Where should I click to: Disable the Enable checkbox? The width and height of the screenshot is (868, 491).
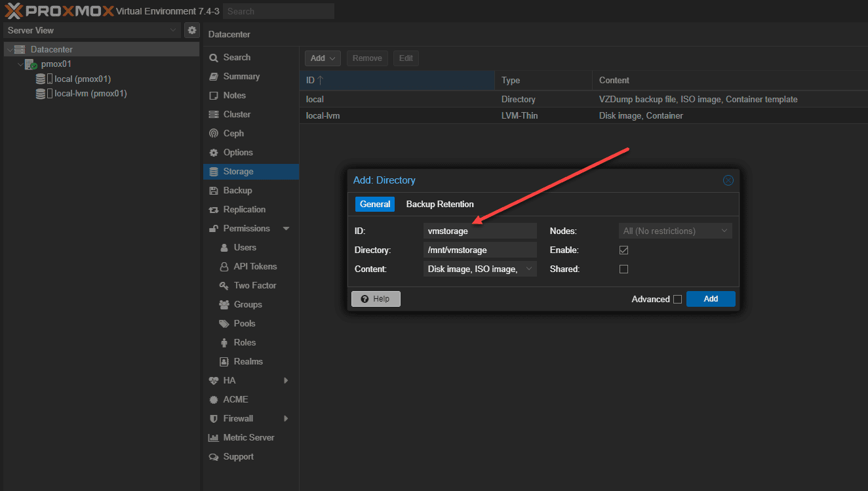(623, 250)
